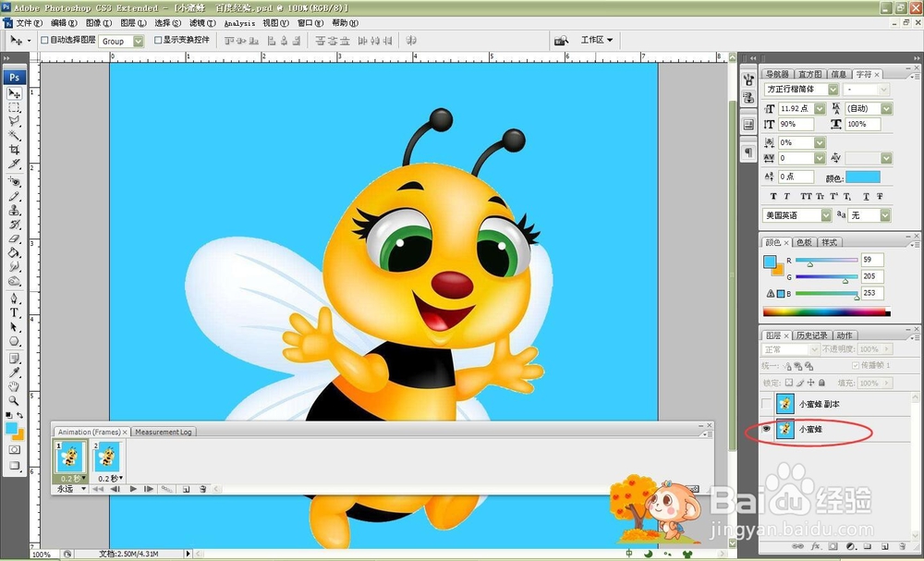Viewport: 924px width, 561px height.
Task: Select the Path Selection tool
Action: (14, 327)
